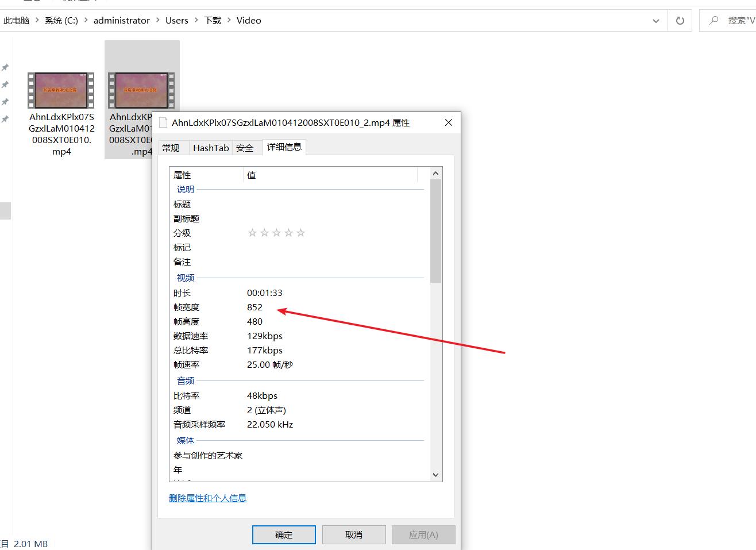Screen dimensions: 756x550
Task: Switch to the 安全 tab
Action: (245, 148)
